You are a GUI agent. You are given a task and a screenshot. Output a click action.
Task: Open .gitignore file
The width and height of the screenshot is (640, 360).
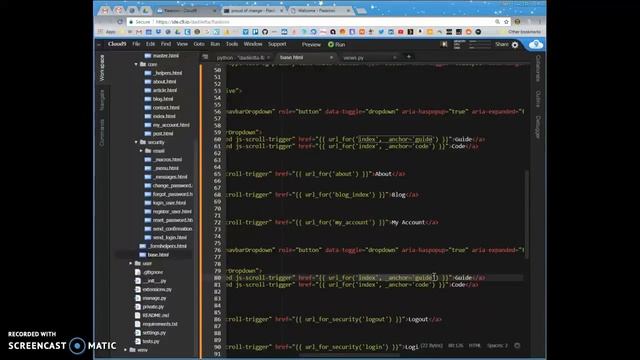[x=153, y=272]
